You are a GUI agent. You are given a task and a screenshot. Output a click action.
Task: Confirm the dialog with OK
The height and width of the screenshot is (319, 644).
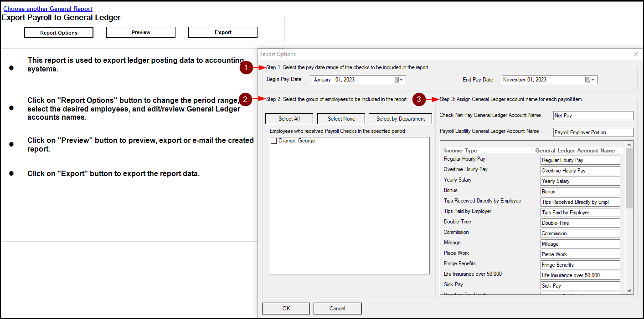pos(286,309)
